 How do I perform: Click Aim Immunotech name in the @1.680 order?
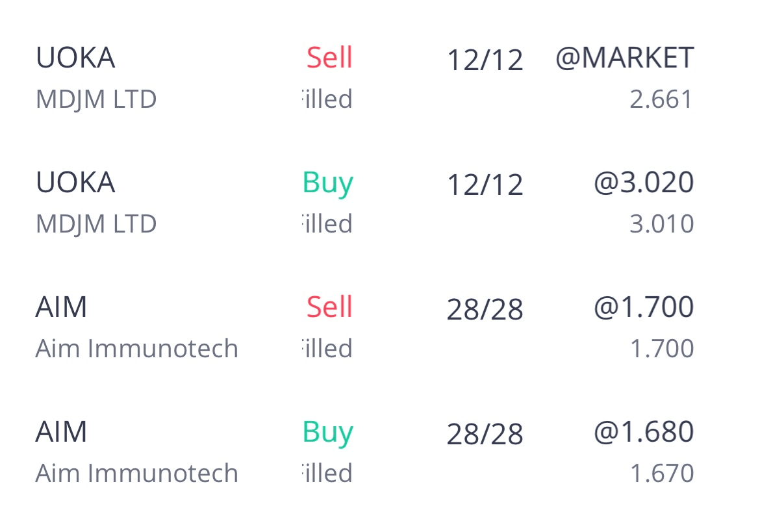click(x=136, y=474)
